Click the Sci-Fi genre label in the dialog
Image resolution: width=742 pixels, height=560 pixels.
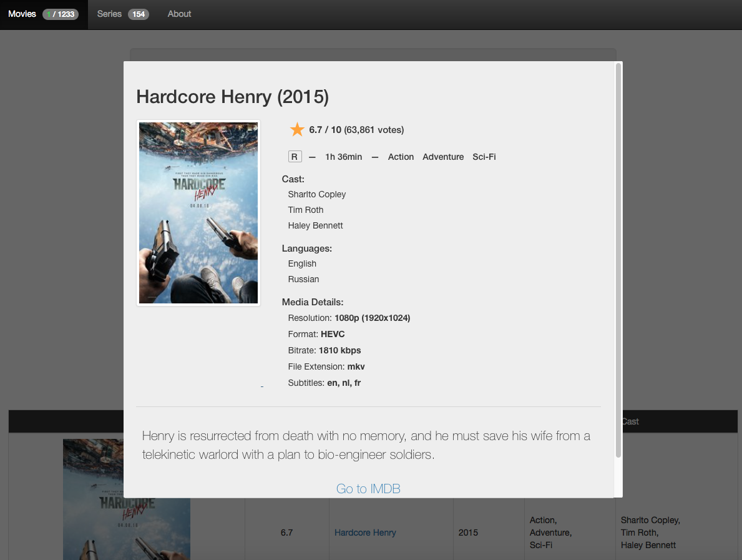pos(484,157)
